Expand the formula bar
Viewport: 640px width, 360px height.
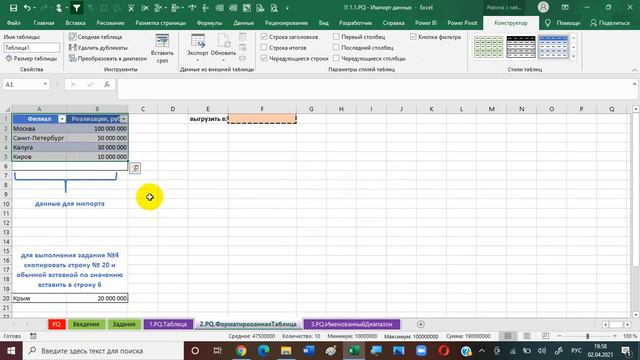tap(634, 84)
